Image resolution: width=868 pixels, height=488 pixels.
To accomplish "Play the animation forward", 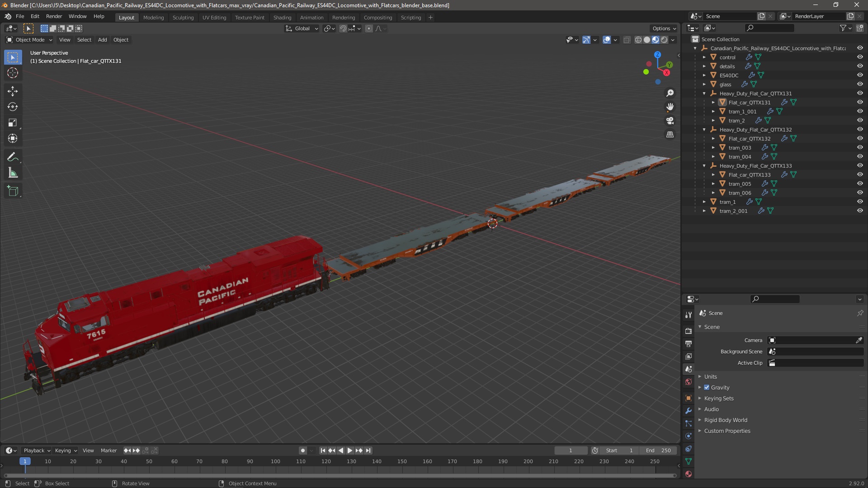I will 350,450.
